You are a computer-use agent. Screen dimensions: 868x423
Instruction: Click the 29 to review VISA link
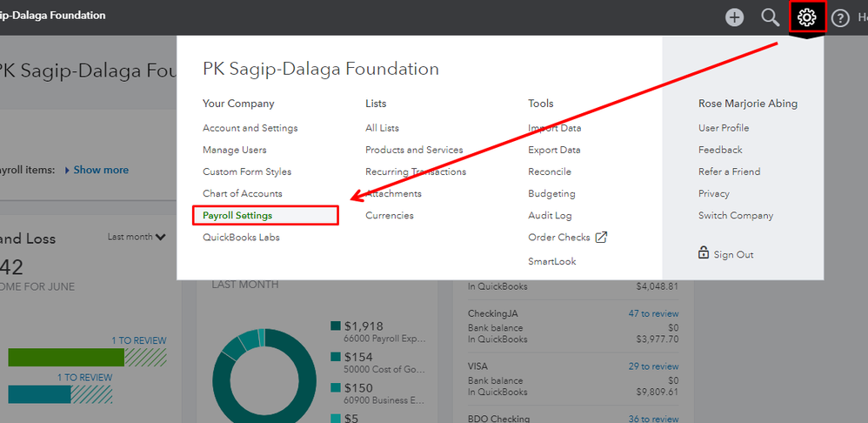click(652, 366)
